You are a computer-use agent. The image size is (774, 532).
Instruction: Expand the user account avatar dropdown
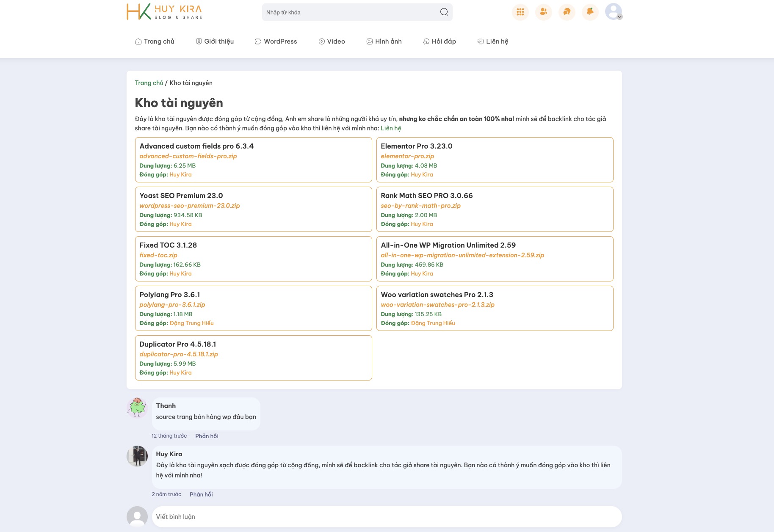(614, 12)
